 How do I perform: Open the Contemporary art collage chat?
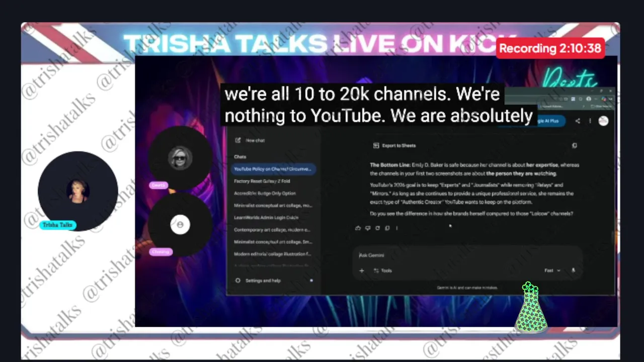point(272,230)
